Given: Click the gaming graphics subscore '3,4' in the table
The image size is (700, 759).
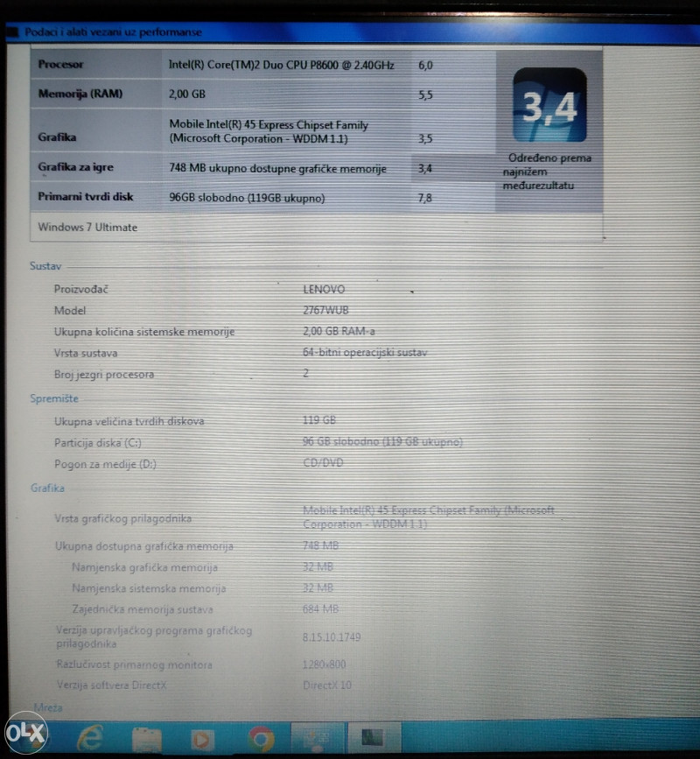Looking at the screenshot, I should (424, 168).
